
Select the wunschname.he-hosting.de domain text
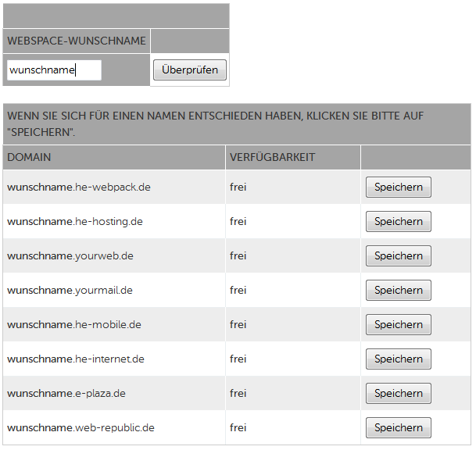click(75, 222)
